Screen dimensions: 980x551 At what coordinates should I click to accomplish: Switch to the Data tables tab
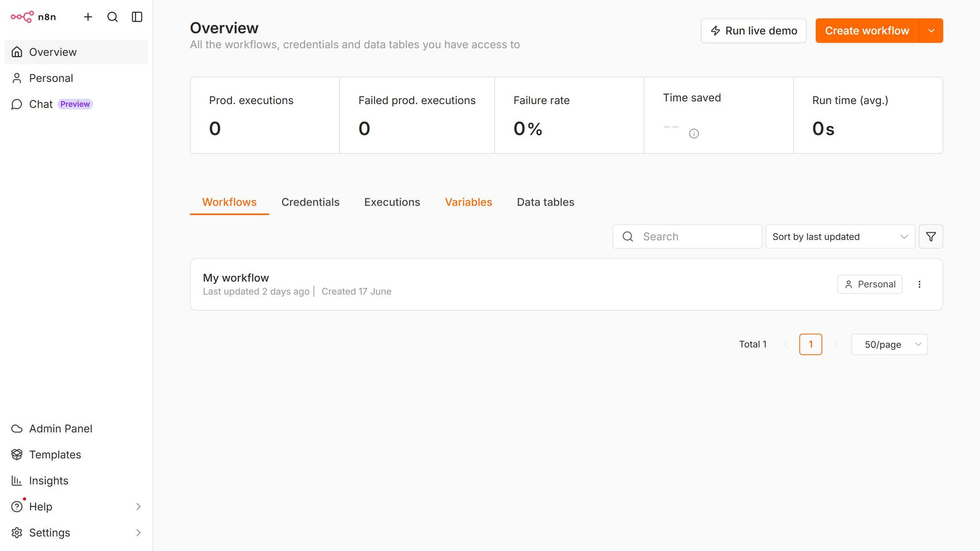[546, 202]
